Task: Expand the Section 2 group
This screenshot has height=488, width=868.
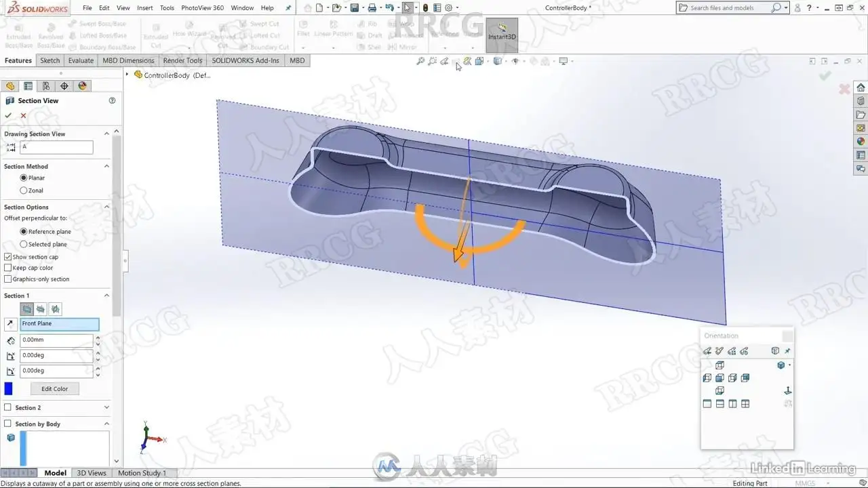Action: coord(106,407)
